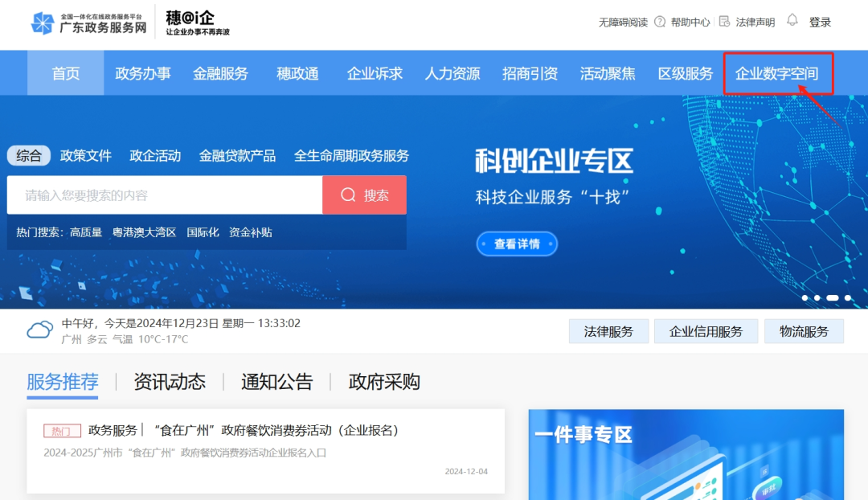Click the 广东政务服务网 logo
Viewport: 868px width, 500px height.
tap(88, 23)
